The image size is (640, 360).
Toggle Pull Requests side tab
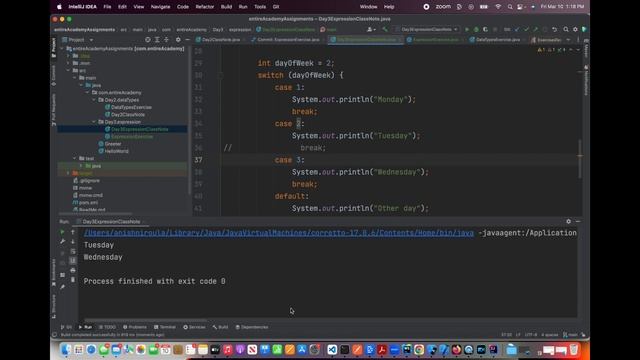pyautogui.click(x=53, y=109)
